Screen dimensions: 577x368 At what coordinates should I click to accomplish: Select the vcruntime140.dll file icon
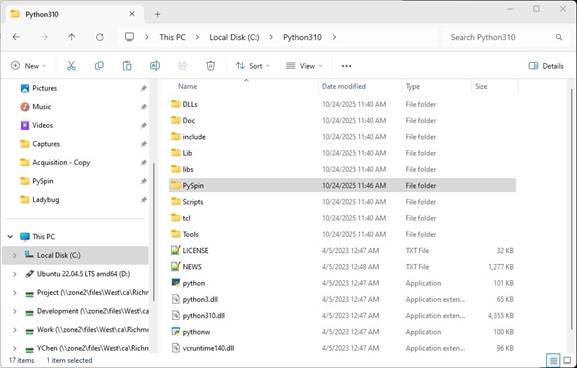click(x=176, y=348)
